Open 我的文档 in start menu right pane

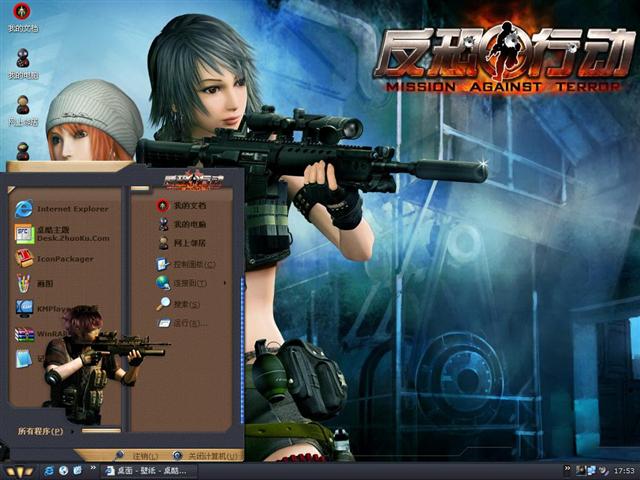click(181, 205)
